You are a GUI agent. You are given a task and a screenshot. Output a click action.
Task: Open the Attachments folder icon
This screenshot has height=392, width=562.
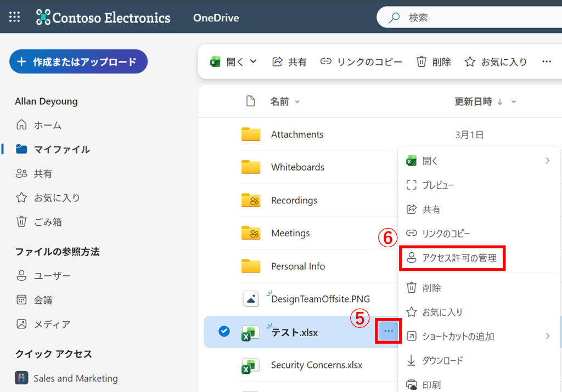click(251, 134)
